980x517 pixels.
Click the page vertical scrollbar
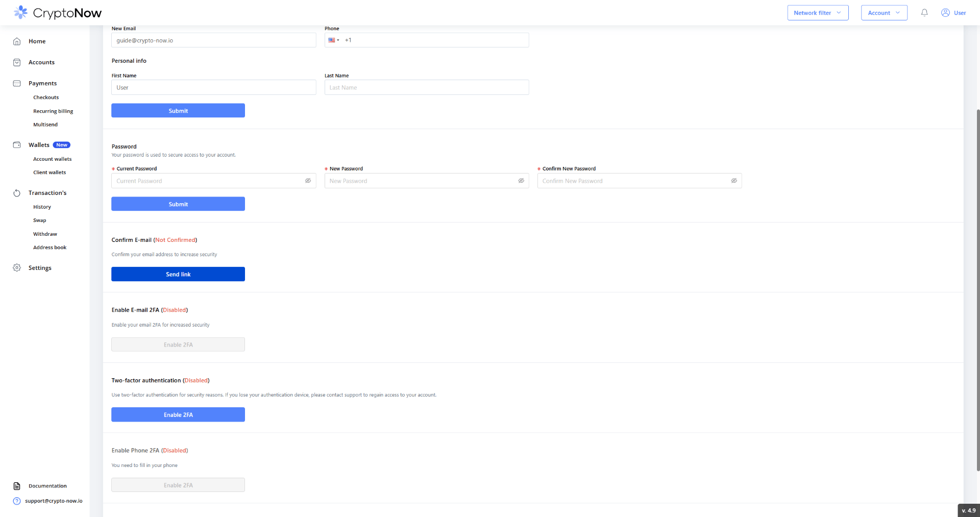pos(978,290)
